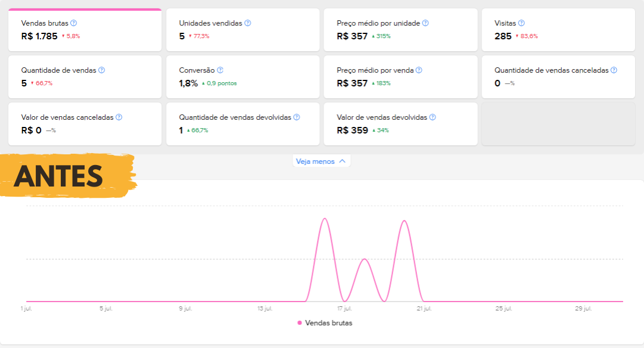Open help icon for Preço médio por venda
This screenshot has height=348, width=644.
coord(419,70)
